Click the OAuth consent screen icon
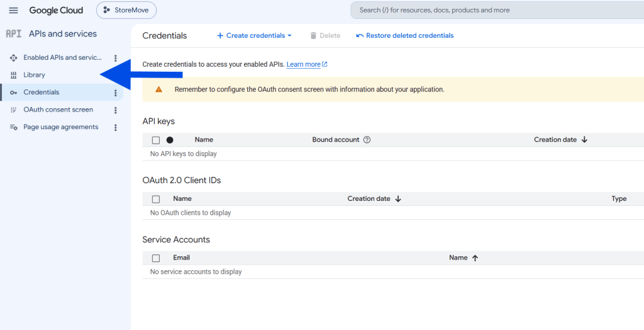This screenshot has width=644, height=330. point(14,110)
